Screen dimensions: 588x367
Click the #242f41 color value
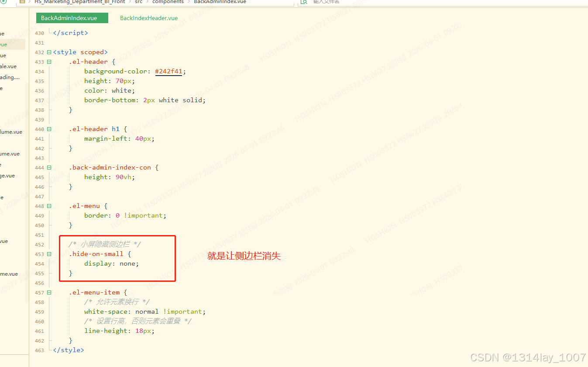point(168,71)
